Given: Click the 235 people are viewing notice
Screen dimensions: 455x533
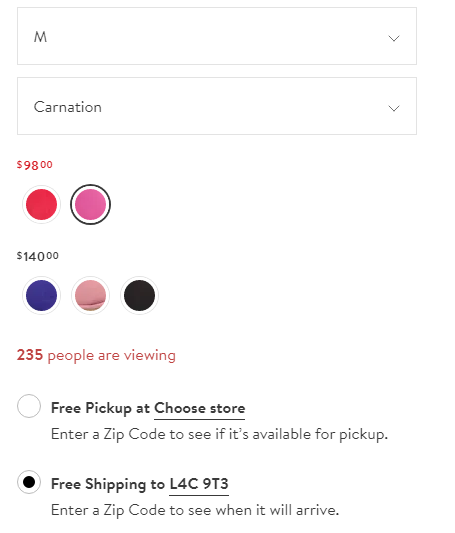Looking at the screenshot, I should pos(96,356).
